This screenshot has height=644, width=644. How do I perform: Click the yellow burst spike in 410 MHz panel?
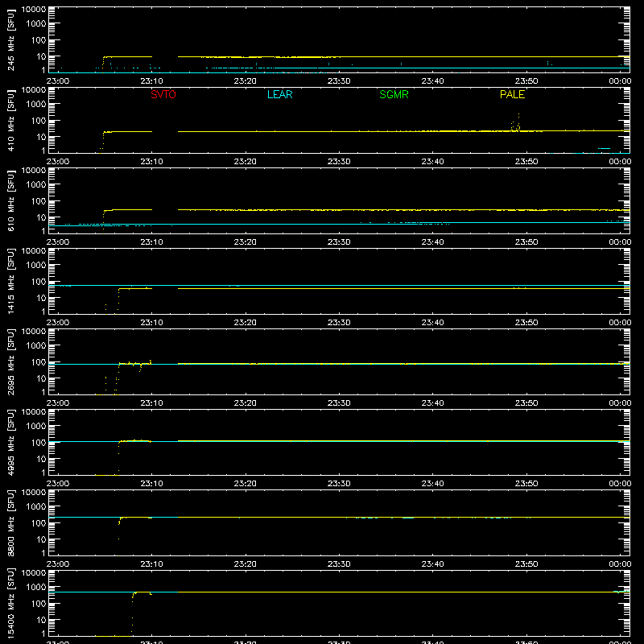tap(515, 123)
